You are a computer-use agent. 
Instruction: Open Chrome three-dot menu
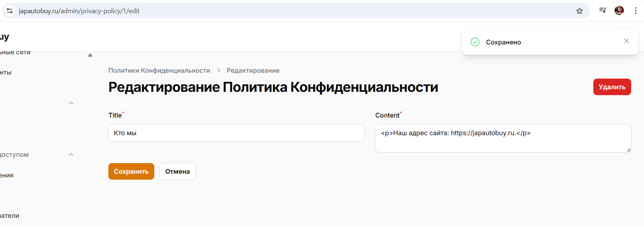636,11
